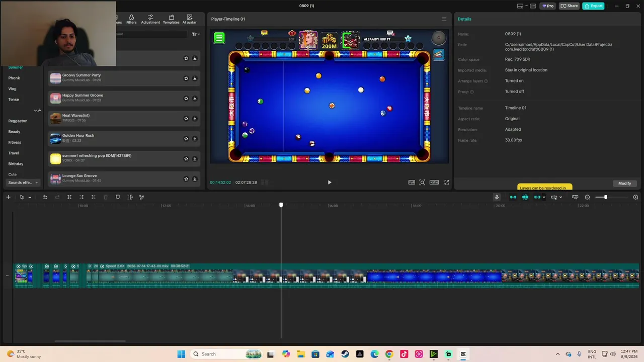Play the timeline preview

click(330, 183)
